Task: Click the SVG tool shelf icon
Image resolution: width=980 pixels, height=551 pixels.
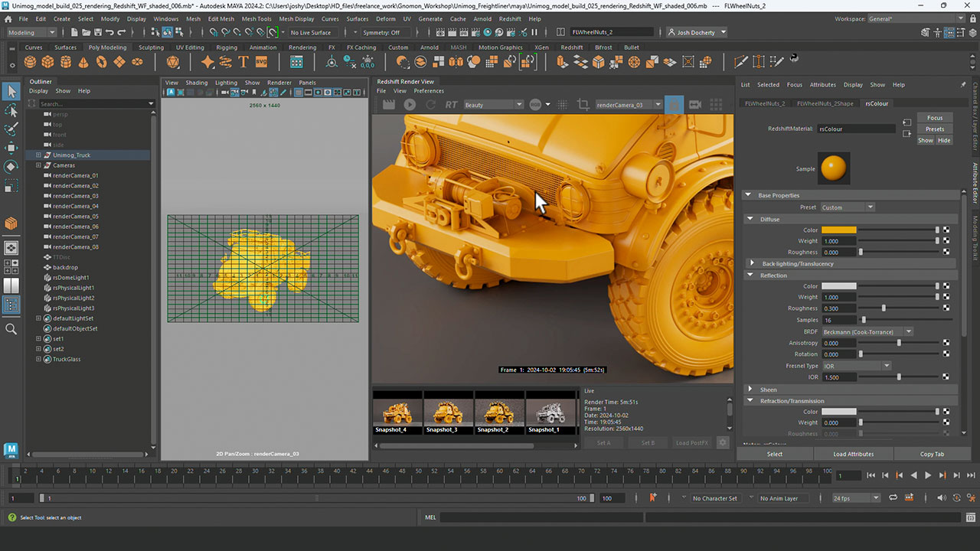Action: click(261, 62)
